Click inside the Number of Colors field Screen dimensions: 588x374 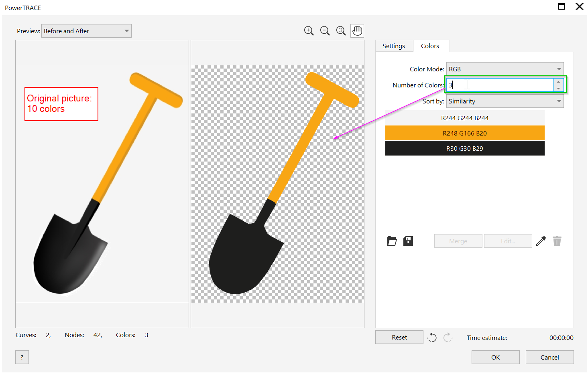tap(500, 85)
